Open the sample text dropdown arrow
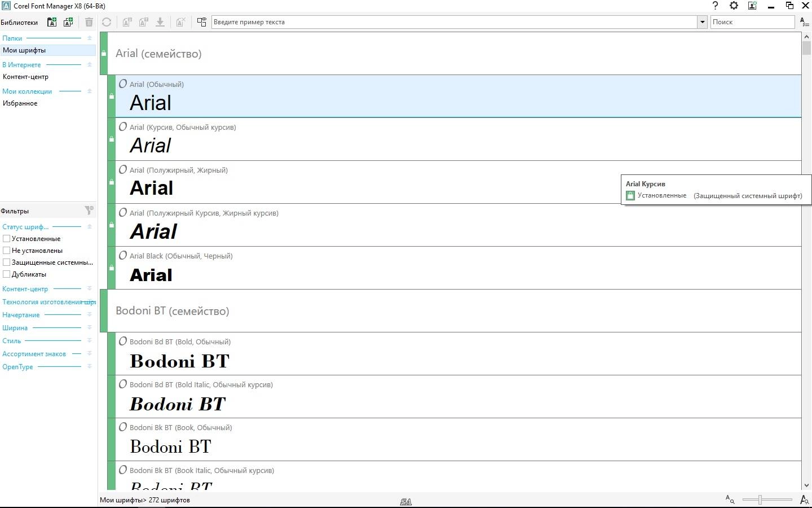The image size is (812, 508). coord(702,22)
